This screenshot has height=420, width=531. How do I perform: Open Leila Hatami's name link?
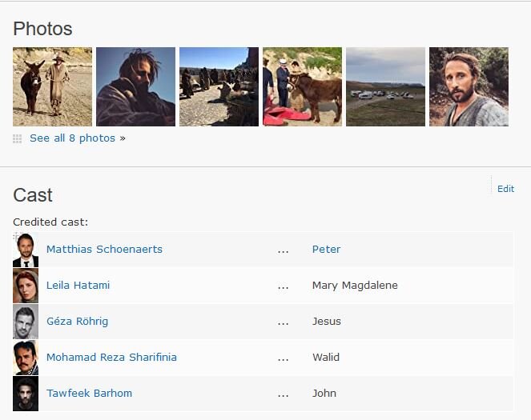pos(78,286)
